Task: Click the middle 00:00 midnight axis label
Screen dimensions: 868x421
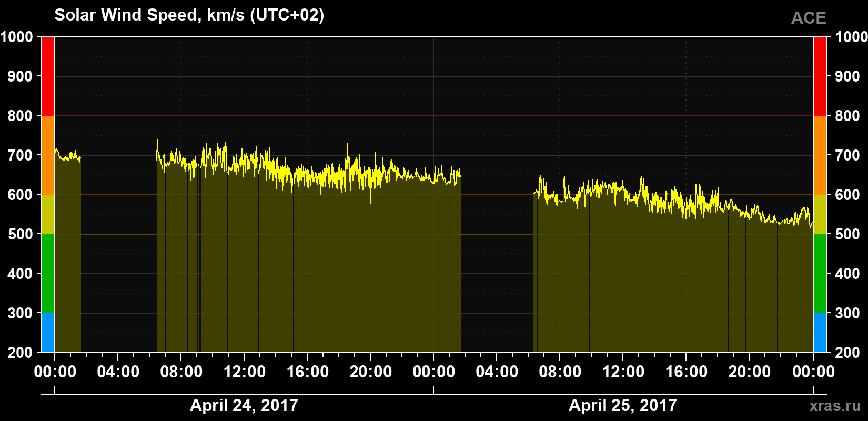Action: tap(433, 372)
